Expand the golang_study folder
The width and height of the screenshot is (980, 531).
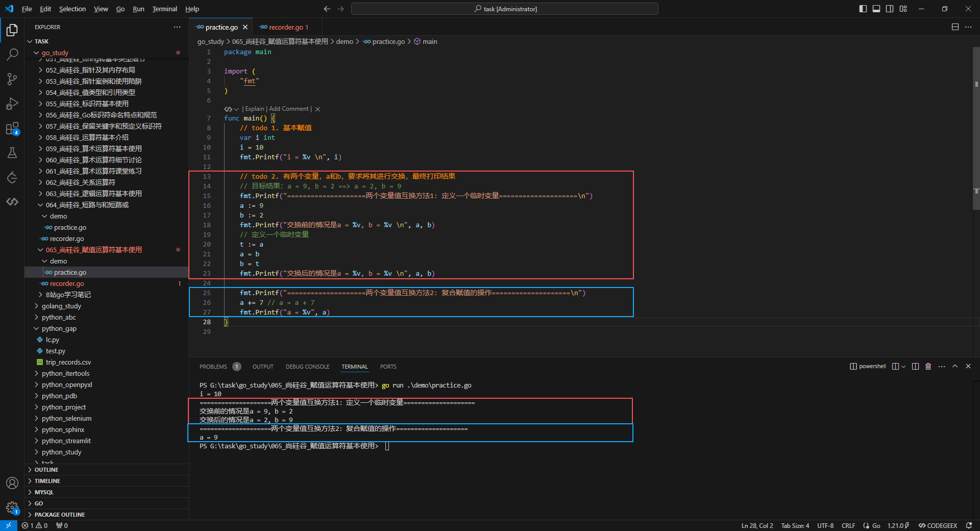[x=107, y=306]
